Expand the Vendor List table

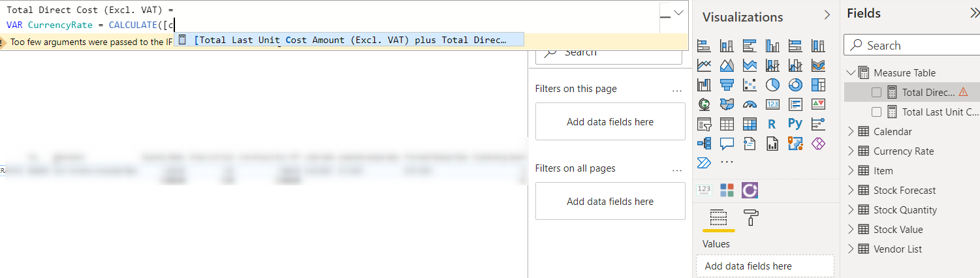tap(850, 249)
